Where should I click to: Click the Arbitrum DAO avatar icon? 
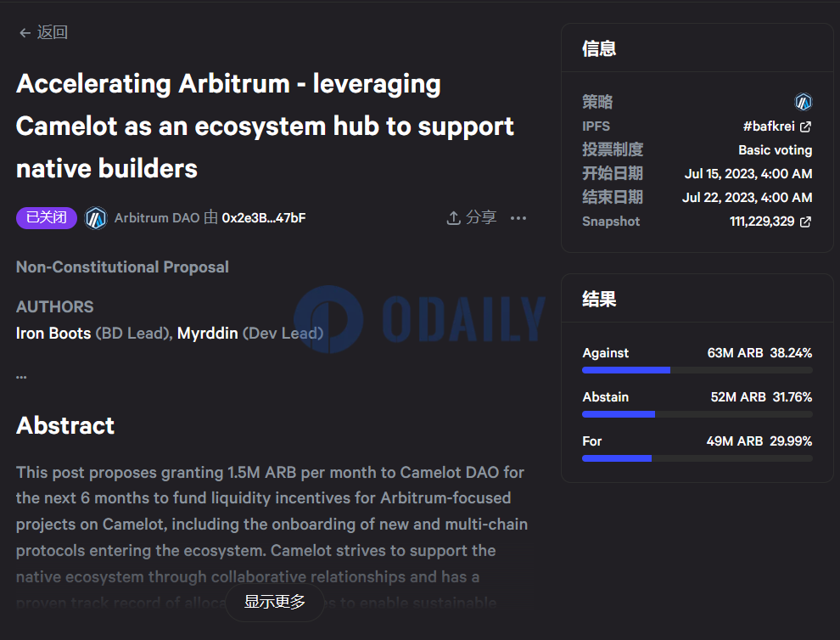(x=96, y=218)
